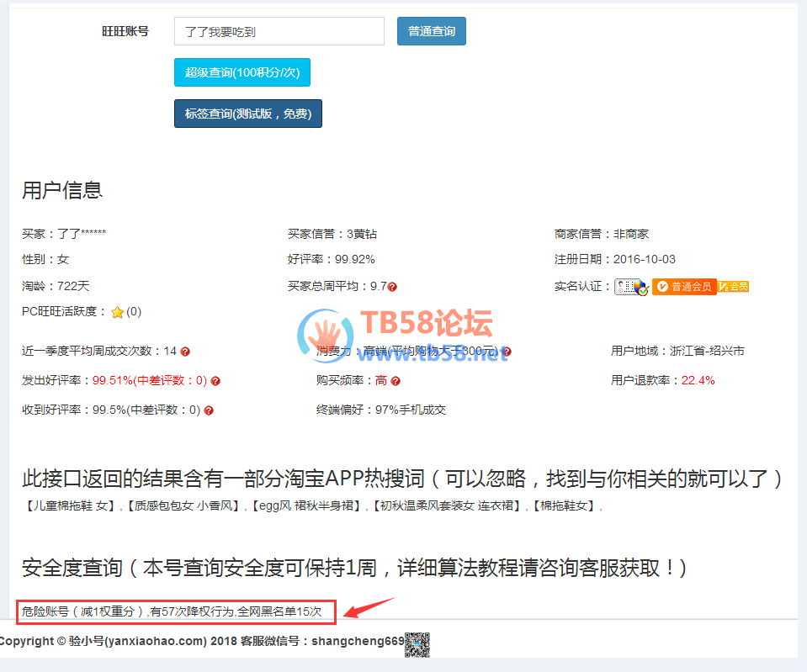807x672 pixels.
Task: Click help icon next to 近一季度平均周成交次数
Action: point(185,352)
